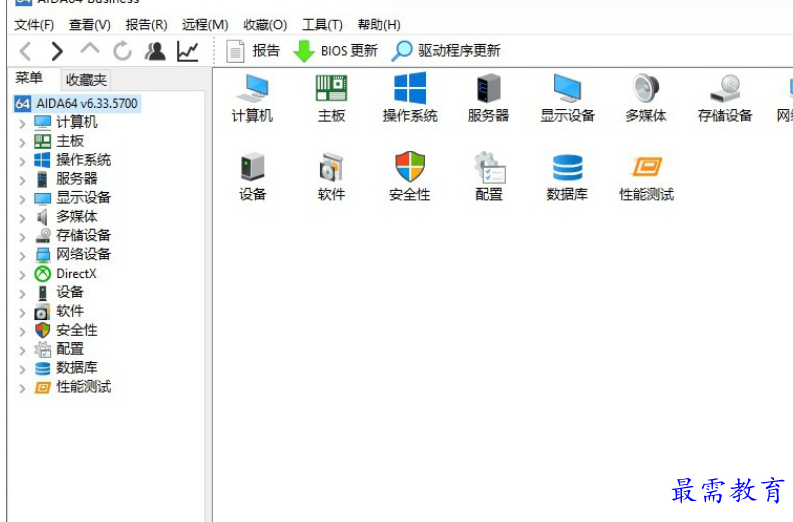Open the 文件(F) menu

click(34, 25)
